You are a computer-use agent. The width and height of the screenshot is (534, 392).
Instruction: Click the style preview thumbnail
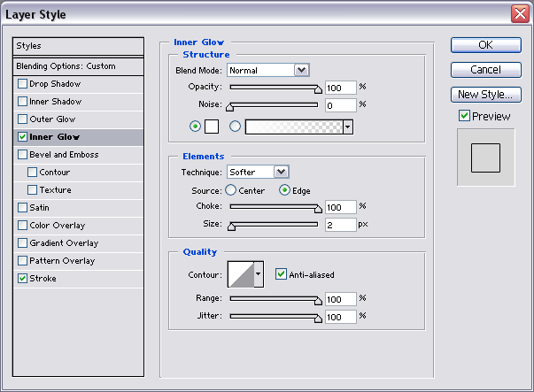(485, 158)
